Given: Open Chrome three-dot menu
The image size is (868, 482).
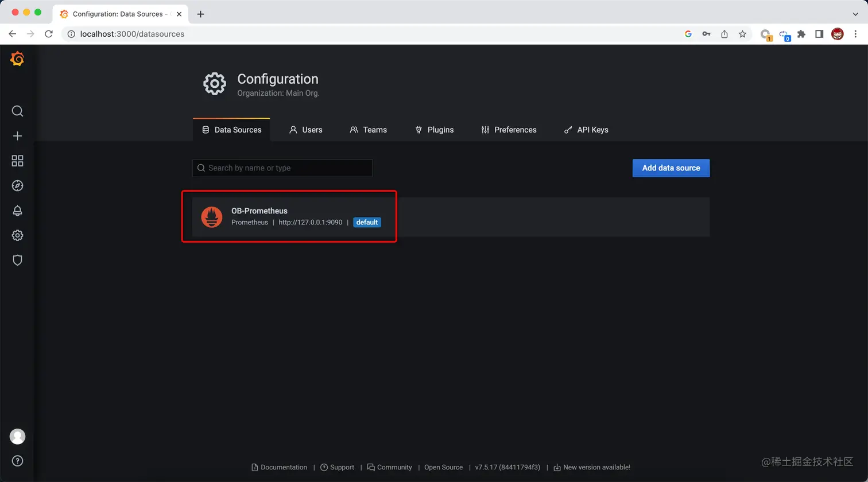Looking at the screenshot, I should 855,34.
